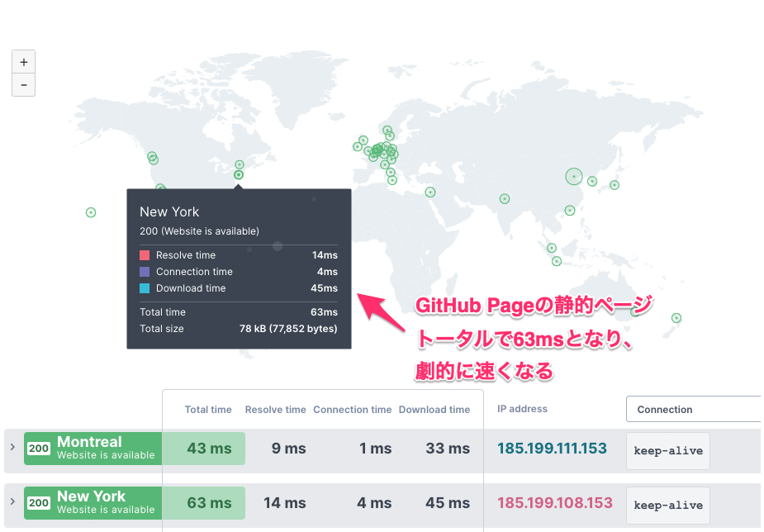Click the keep-alive badge in Montreal row
The image size is (764, 532).
[x=667, y=451]
